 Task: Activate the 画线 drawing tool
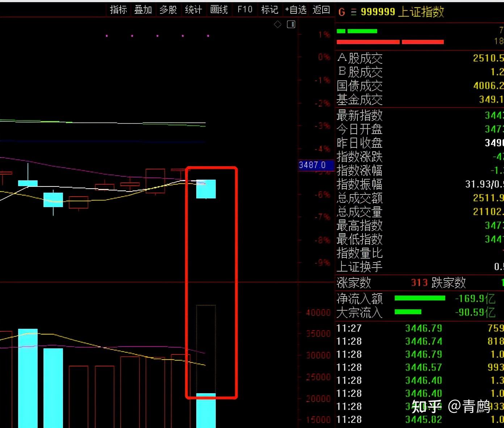[219, 9]
